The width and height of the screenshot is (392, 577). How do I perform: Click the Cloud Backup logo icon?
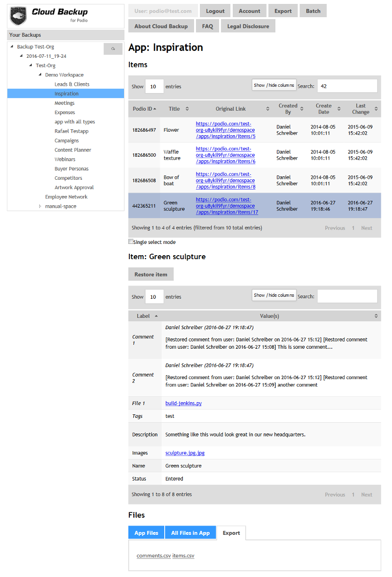(x=18, y=16)
